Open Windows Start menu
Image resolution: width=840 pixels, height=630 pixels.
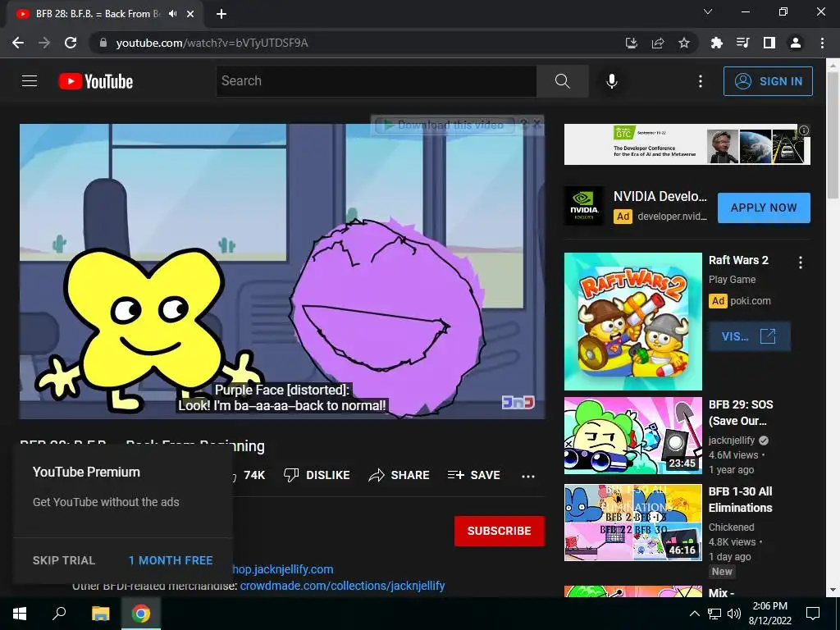[x=20, y=614]
